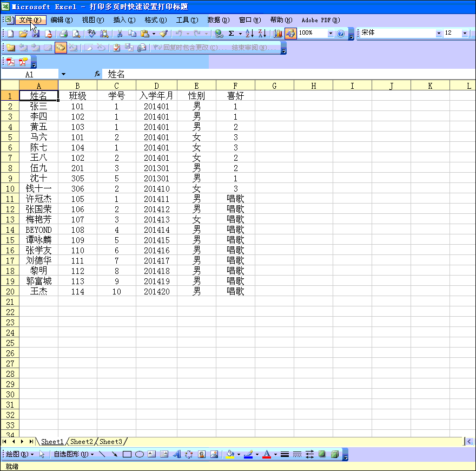The image size is (476, 471).
Task: Insert WordArt from the drawing toolbar
Action: tap(176, 454)
